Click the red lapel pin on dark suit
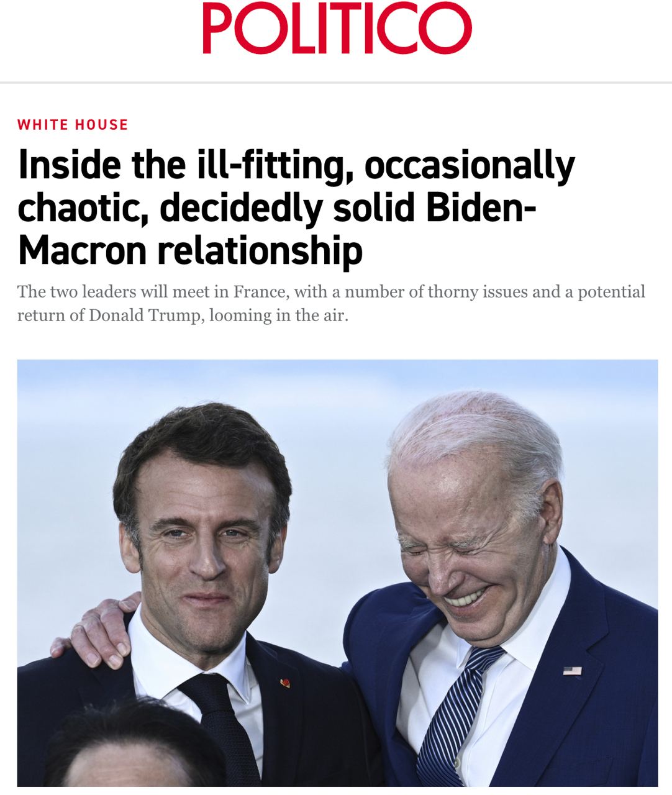This screenshot has width=672, height=795. tap(285, 683)
